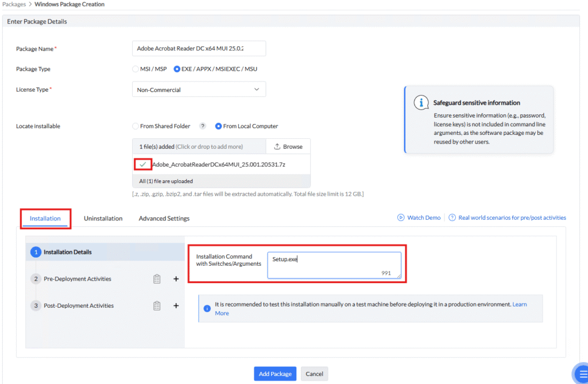Click the Add Package button

(x=275, y=374)
